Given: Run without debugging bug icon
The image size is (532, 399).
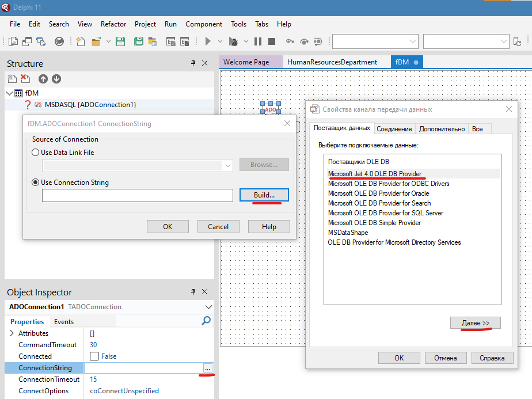Looking at the screenshot, I should [x=233, y=41].
